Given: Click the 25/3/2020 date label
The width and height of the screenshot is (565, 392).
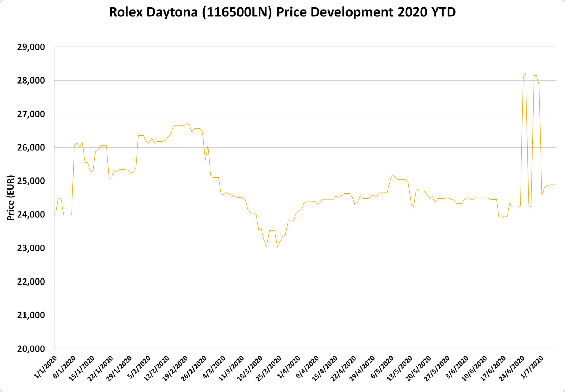Looking at the screenshot, I should (269, 368).
